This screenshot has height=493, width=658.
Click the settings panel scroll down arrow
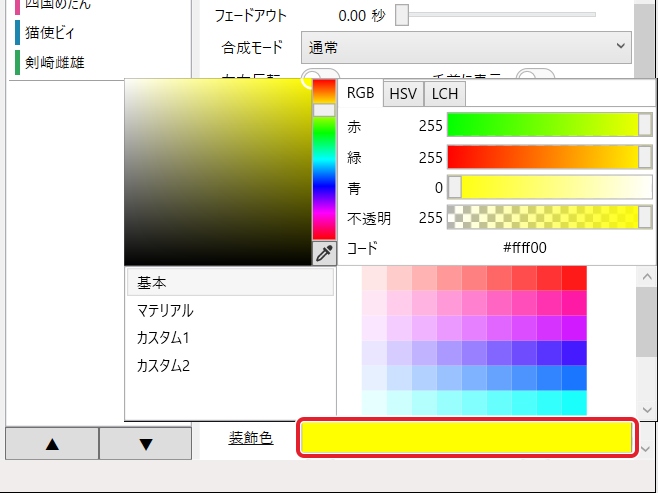coord(645,449)
